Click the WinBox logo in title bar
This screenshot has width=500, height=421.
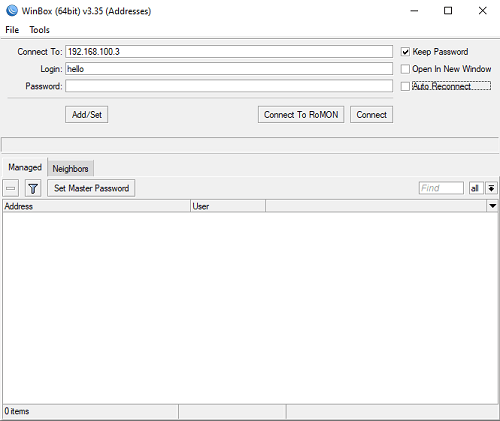pyautogui.click(x=12, y=11)
